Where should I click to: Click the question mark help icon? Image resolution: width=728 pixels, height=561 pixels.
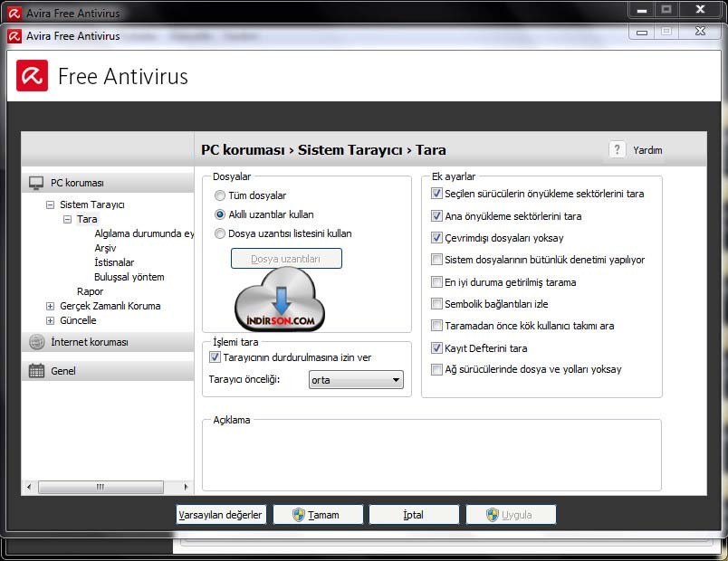coord(617,149)
